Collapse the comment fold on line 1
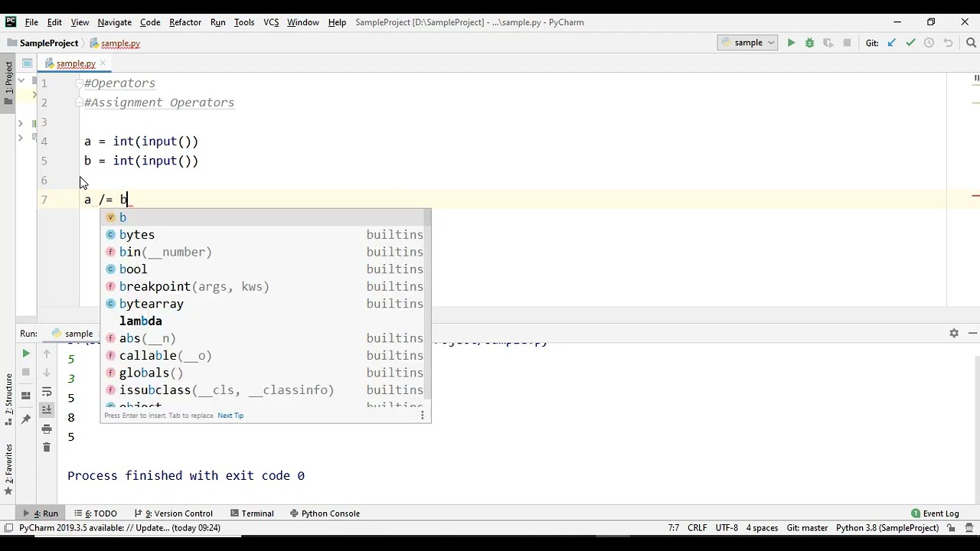 point(79,83)
